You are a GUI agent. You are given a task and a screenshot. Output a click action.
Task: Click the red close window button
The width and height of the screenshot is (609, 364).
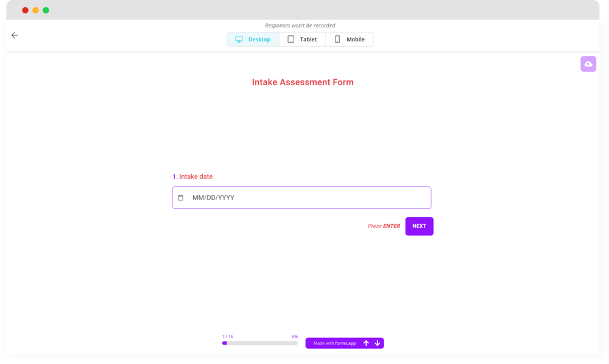point(24,10)
